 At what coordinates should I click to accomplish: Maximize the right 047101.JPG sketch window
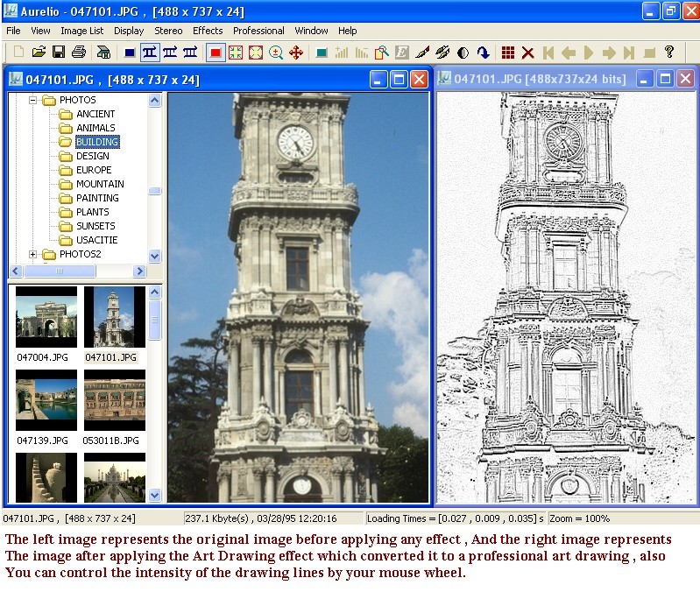pyautogui.click(x=665, y=80)
